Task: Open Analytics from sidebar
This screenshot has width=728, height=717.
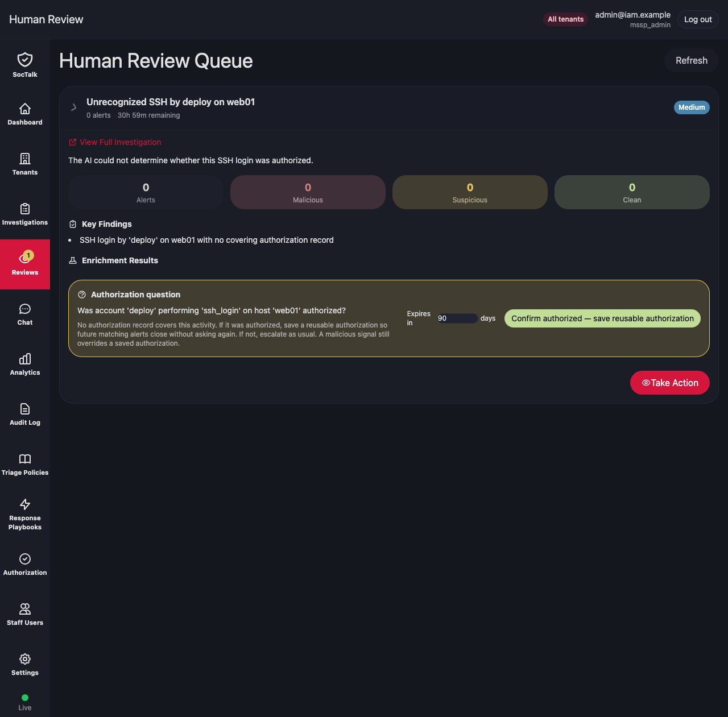Action: click(25, 364)
